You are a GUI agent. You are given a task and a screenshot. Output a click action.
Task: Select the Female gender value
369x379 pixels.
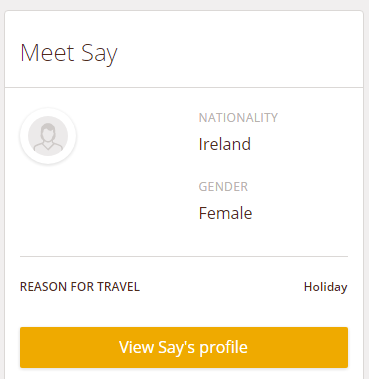coord(225,213)
